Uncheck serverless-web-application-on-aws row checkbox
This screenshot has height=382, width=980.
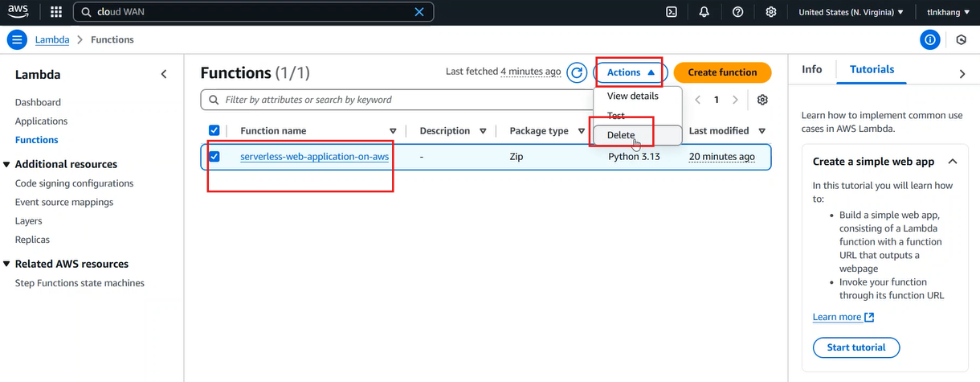coord(214,156)
